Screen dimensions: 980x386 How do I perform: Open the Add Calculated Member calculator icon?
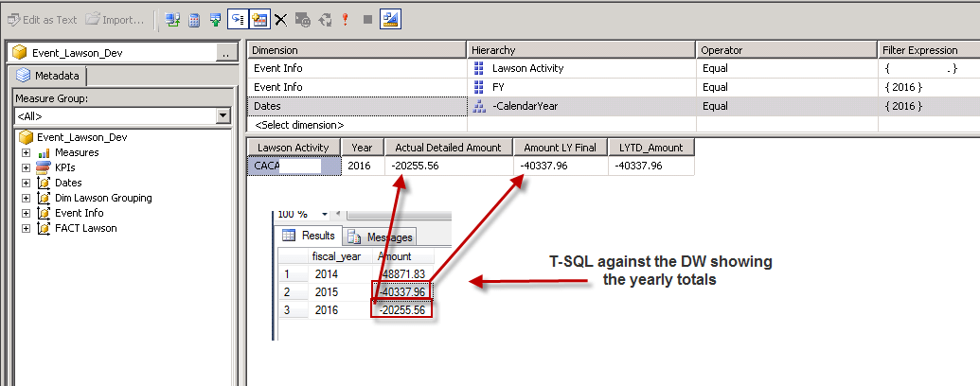coord(193,19)
